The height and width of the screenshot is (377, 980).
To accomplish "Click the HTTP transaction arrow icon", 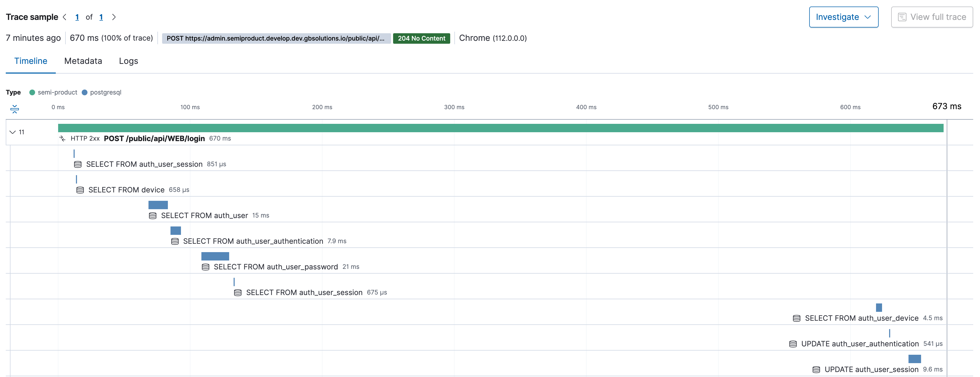I will (x=62, y=138).
